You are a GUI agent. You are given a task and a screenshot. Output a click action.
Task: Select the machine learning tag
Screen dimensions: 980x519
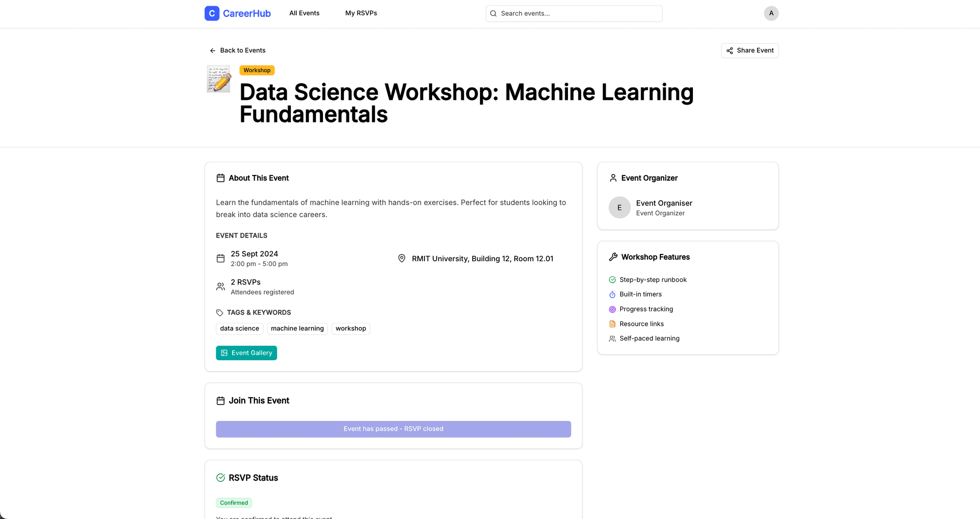click(297, 329)
